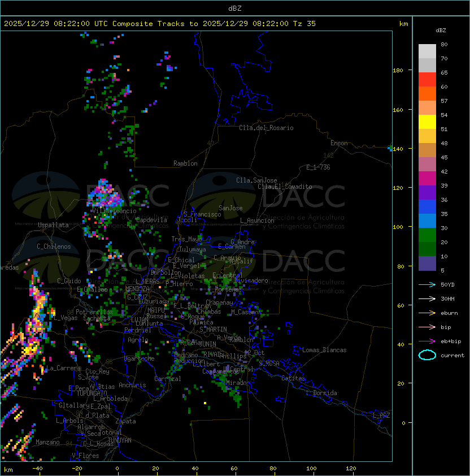Click the 'dBZ' title at the top center
470x476 pixels.
coord(235,8)
